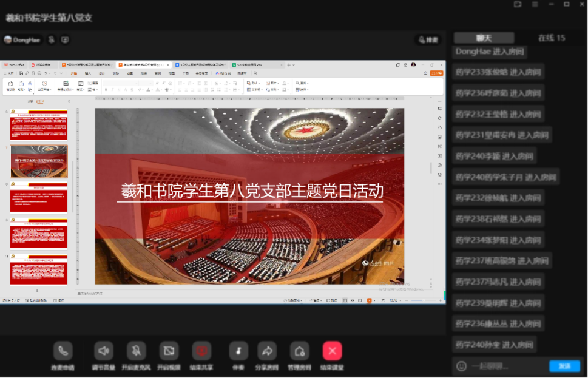Viewport: 588px width, 378px height.
Task: Click the 连麦申请 phone icon
Action: coord(63,351)
